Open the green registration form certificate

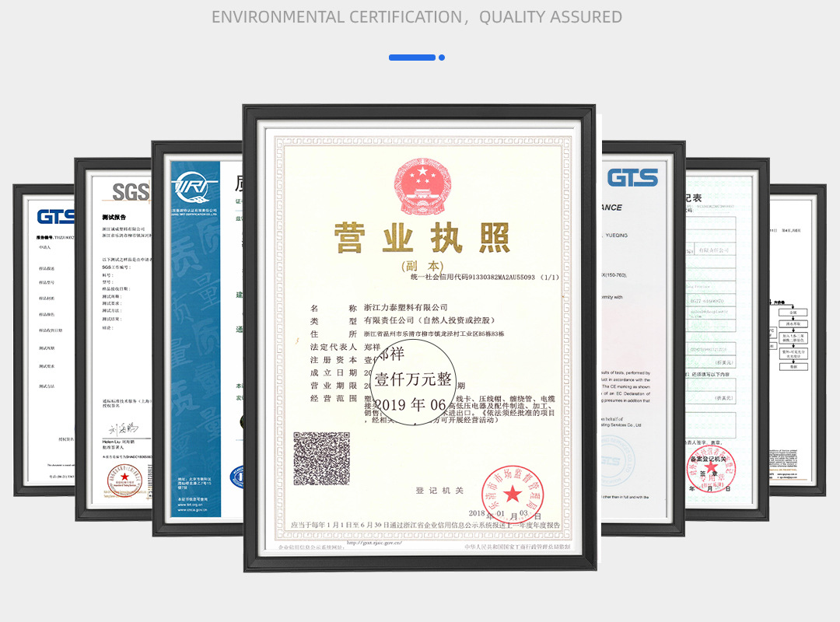pos(727,339)
